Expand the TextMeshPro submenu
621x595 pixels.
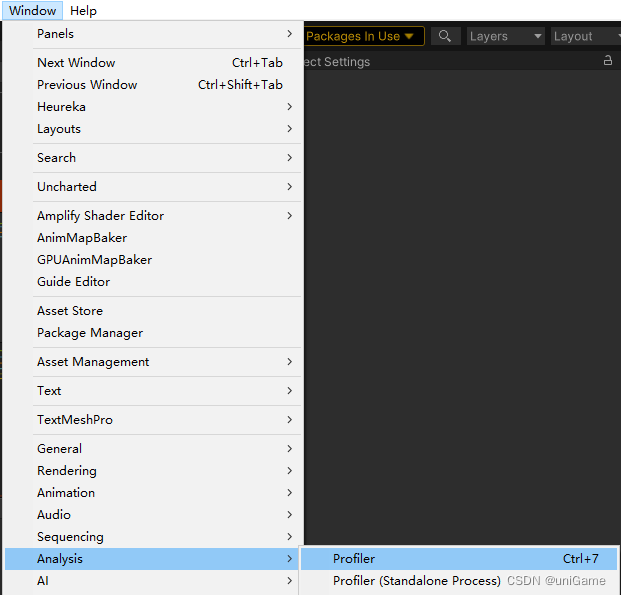pos(152,420)
